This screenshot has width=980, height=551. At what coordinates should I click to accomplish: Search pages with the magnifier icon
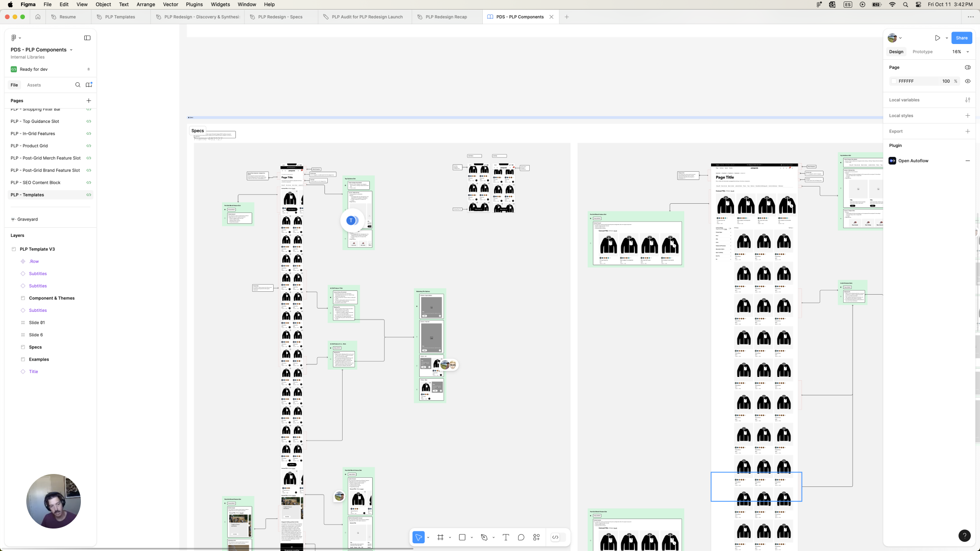click(78, 85)
